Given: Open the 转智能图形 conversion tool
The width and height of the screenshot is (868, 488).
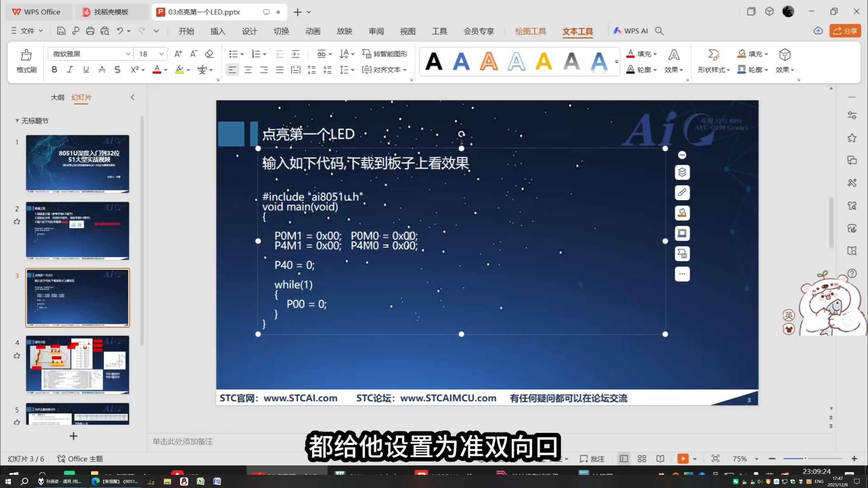Looking at the screenshot, I should (384, 54).
